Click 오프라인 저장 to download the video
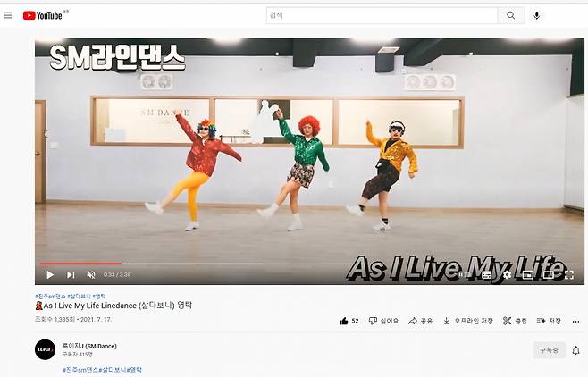Screen dimensions: 588x377 (467, 321)
